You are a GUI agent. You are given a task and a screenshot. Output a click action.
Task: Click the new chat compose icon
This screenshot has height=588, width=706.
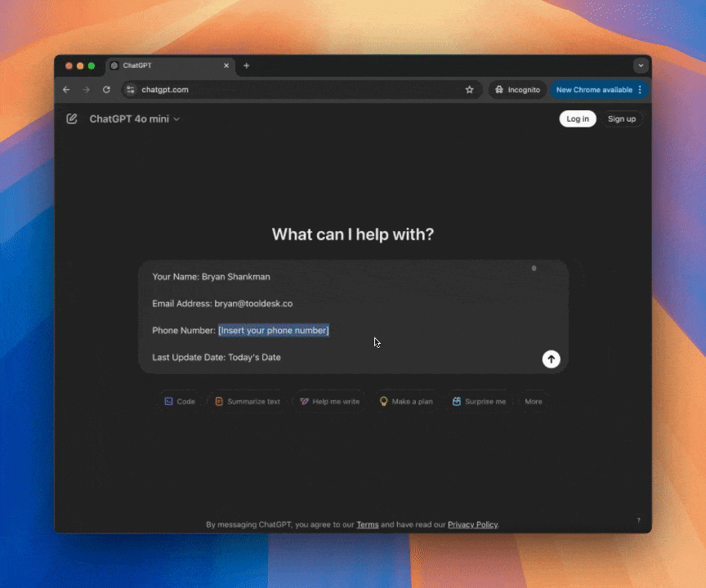point(72,118)
